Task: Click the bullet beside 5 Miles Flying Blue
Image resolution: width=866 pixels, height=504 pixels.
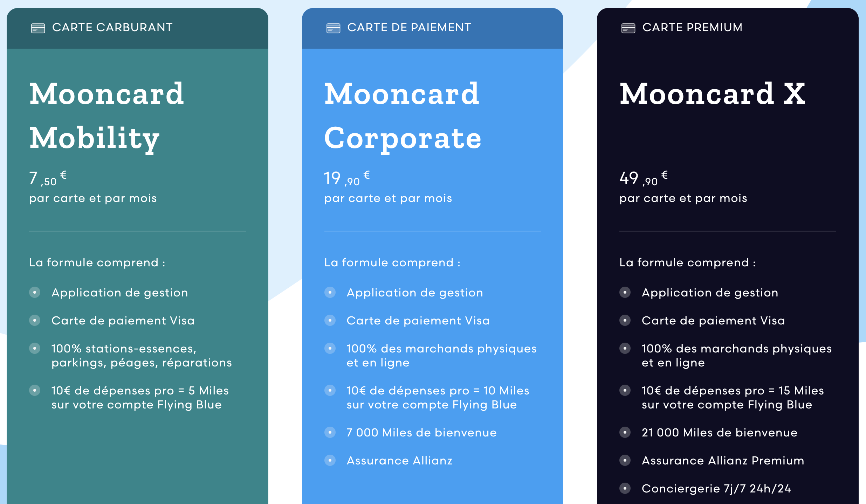Action: point(35,390)
